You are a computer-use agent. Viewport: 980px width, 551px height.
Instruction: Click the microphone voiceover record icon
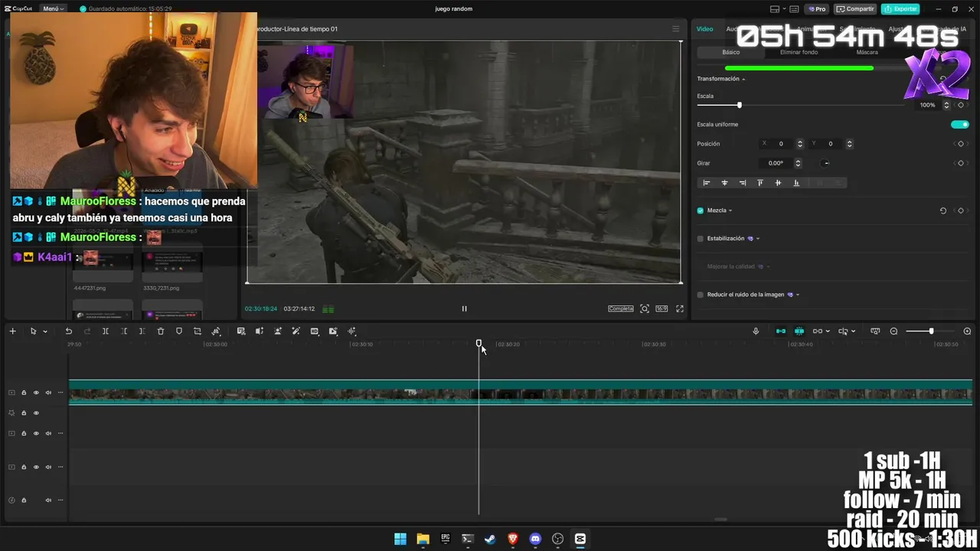click(x=756, y=331)
